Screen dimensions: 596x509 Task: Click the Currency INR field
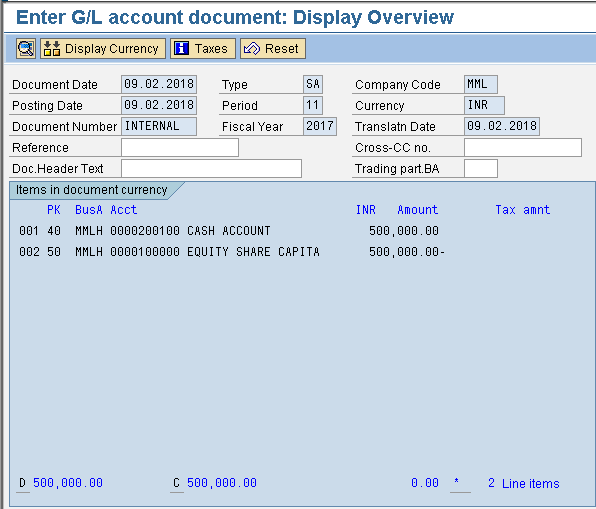point(484,105)
